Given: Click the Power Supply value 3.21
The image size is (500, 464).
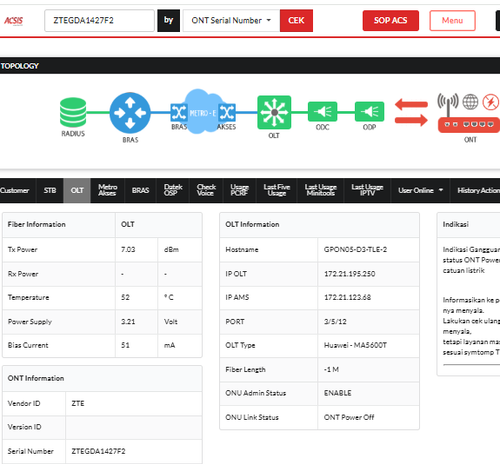Looking at the screenshot, I should pos(128,322).
